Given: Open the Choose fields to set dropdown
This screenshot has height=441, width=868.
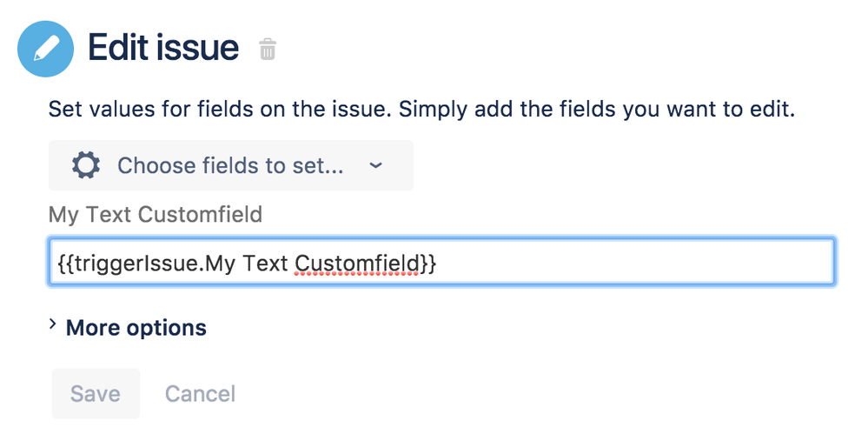Looking at the screenshot, I should (x=230, y=165).
